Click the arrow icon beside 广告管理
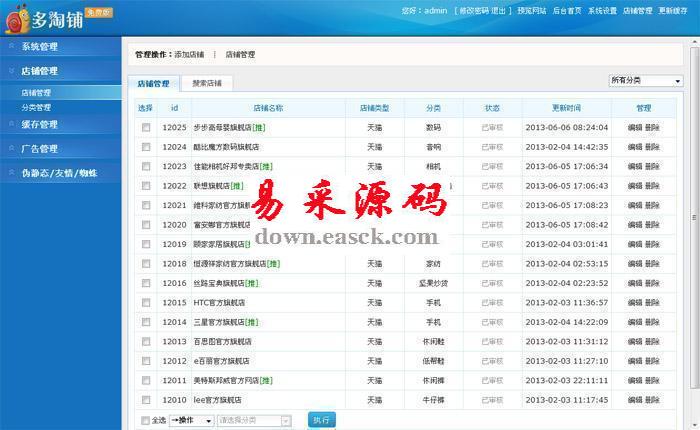This screenshot has width=700, height=430. coord(11,148)
